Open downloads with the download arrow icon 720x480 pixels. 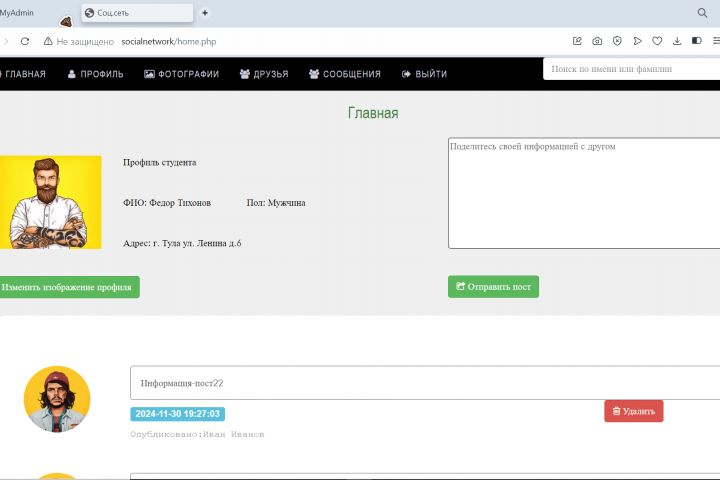point(677,41)
